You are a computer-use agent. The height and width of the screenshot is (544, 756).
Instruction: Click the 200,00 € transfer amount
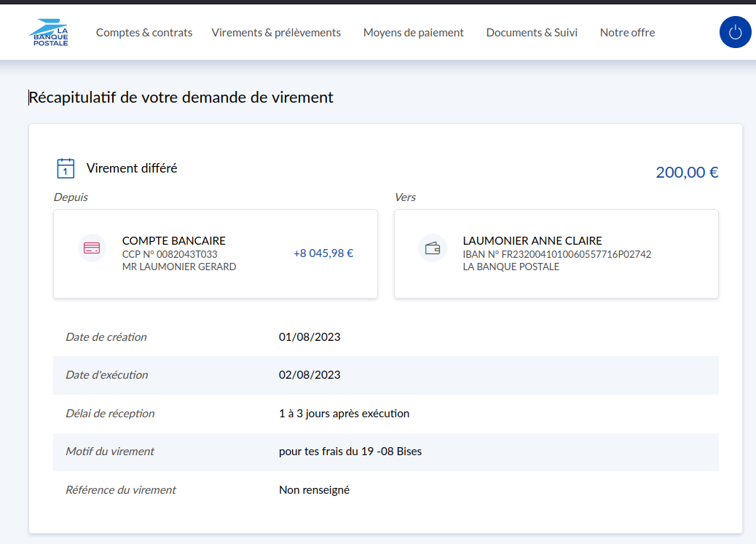click(687, 173)
